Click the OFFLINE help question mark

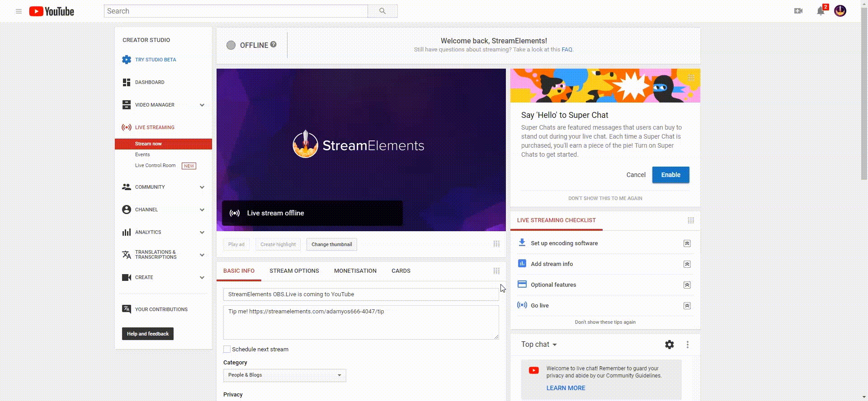(x=273, y=44)
